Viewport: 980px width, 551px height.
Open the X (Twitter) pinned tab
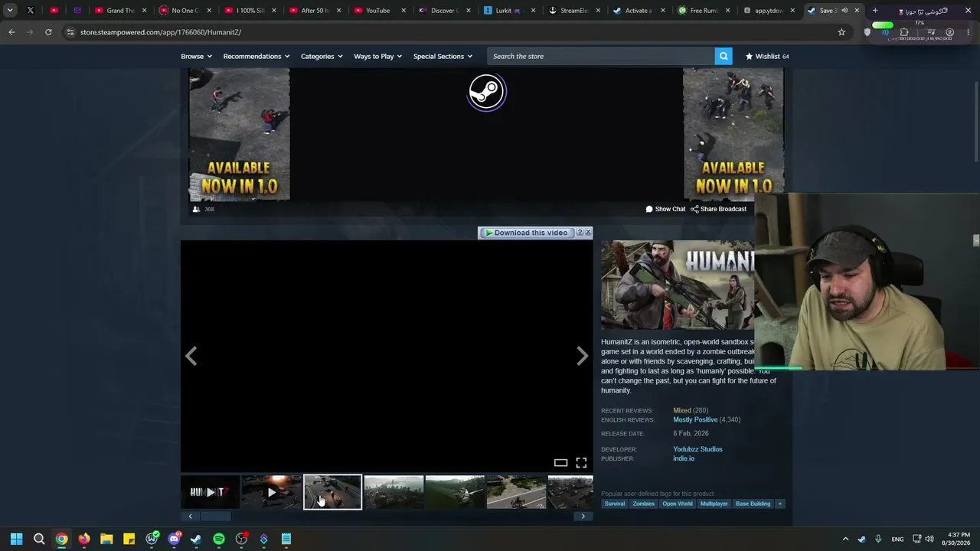click(31, 11)
